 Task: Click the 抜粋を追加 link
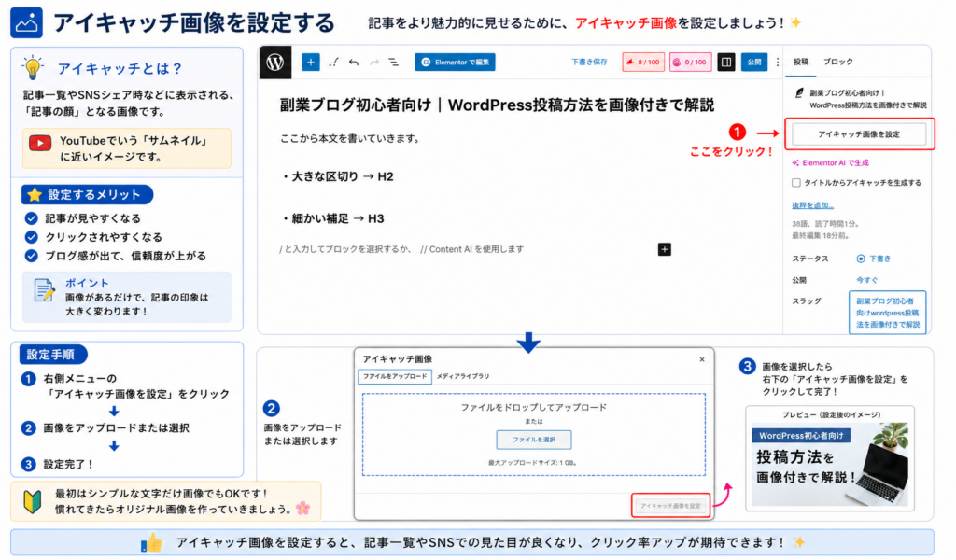tap(812, 205)
